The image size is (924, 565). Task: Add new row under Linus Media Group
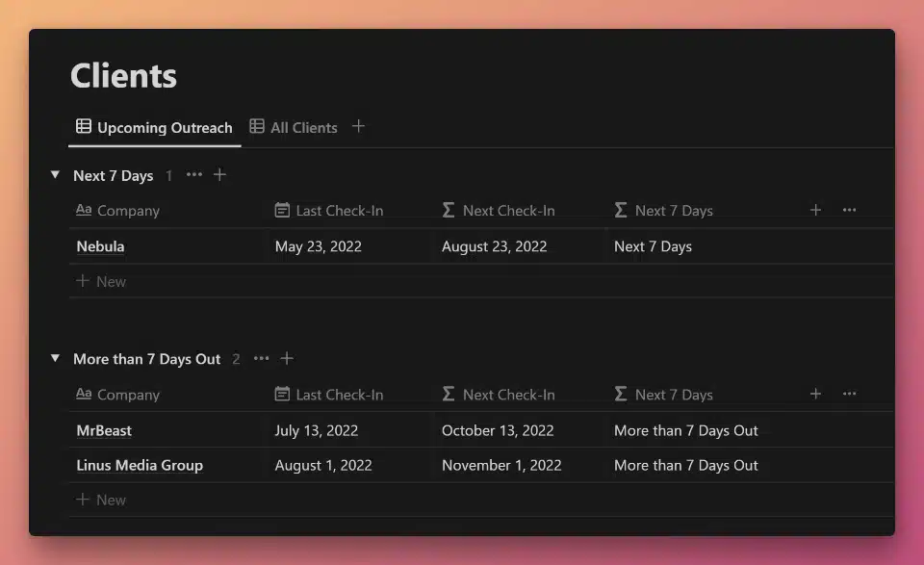[x=101, y=500]
